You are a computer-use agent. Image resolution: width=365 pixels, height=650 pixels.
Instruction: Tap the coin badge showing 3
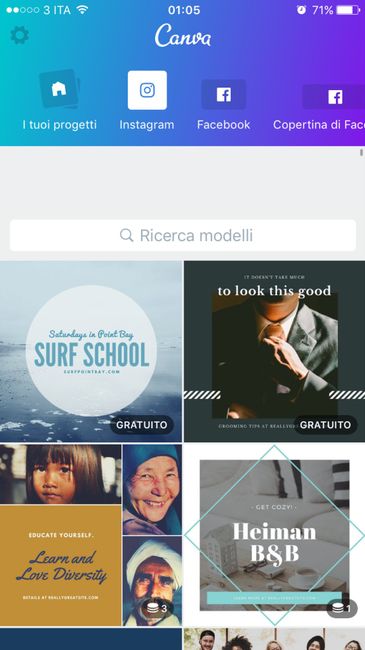point(158,608)
